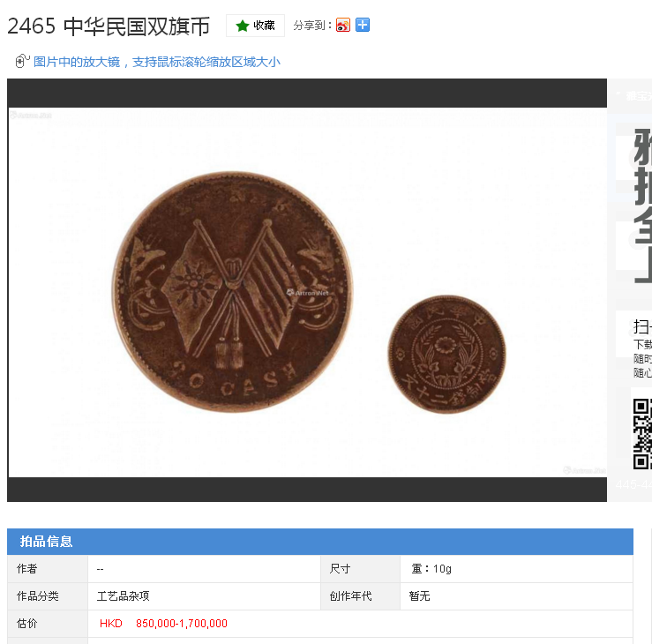Click the mouse scroll hint icon

tap(22, 61)
